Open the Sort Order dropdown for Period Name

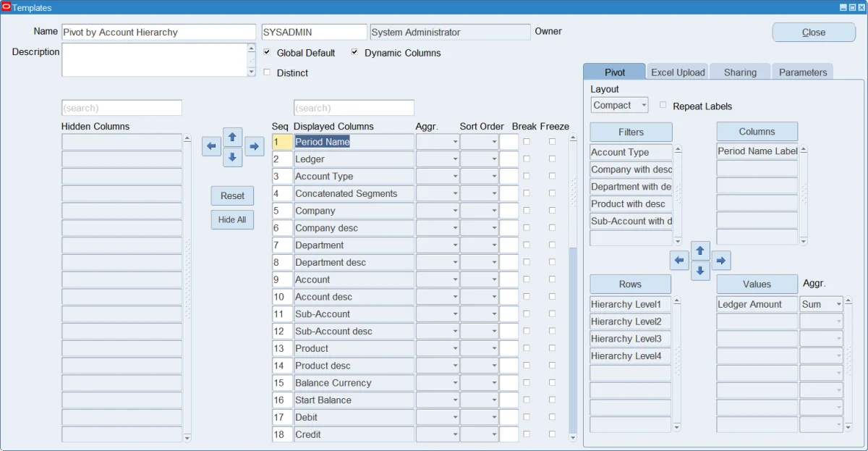click(479, 142)
